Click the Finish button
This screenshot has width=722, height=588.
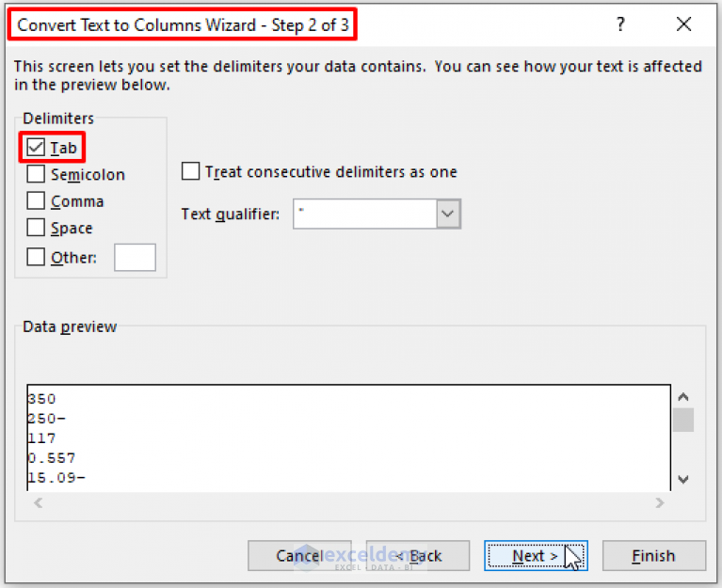point(654,556)
